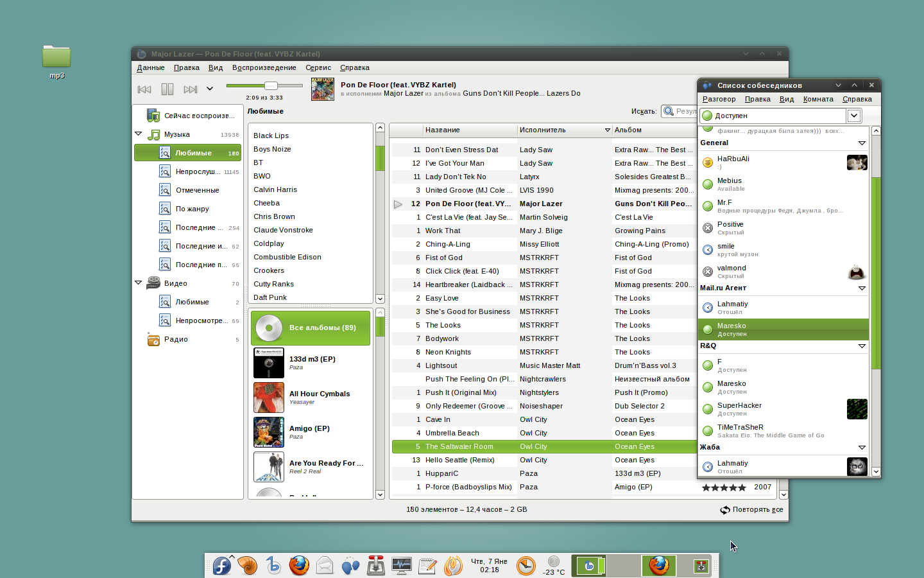Switch to the Firefox workspace thumbnail

(x=658, y=566)
